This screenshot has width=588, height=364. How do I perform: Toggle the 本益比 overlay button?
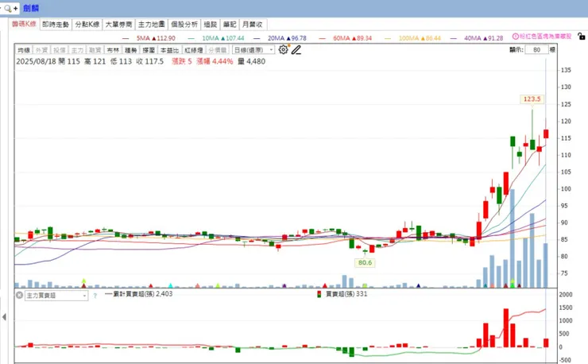[x=169, y=50]
